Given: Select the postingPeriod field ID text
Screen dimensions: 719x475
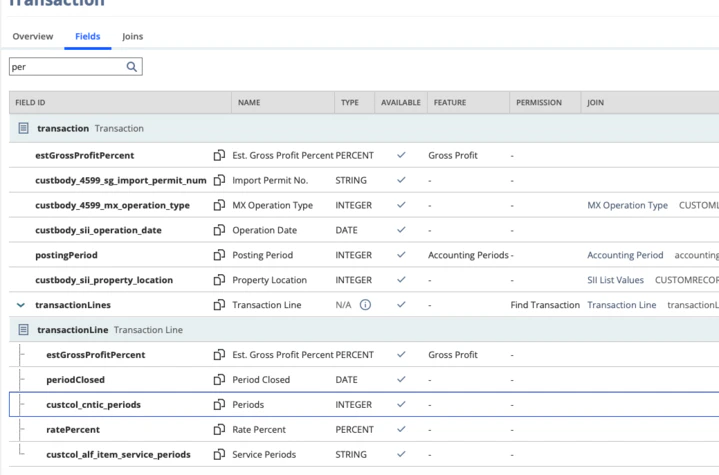Looking at the screenshot, I should click(66, 255).
